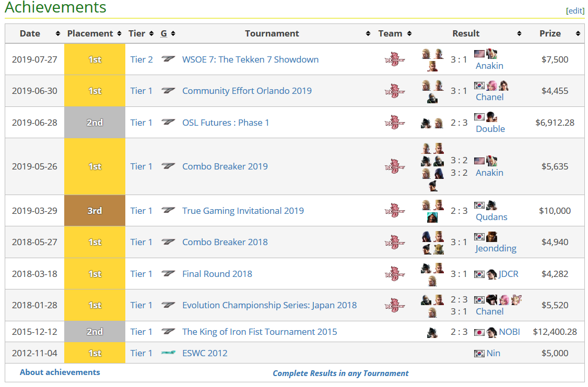The height and width of the screenshot is (387, 588).
Task: Click the Tekken 7 icon beside WSOE 7
Action: click(168, 59)
